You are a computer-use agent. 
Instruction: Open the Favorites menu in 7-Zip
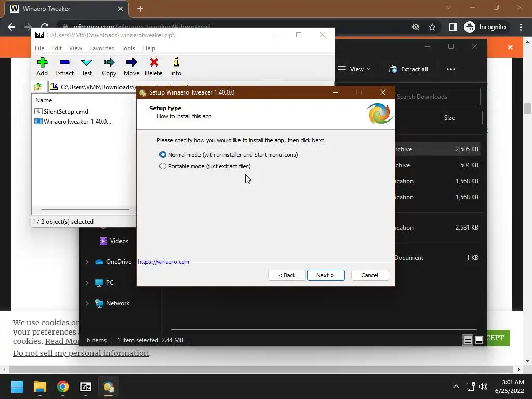(x=101, y=48)
